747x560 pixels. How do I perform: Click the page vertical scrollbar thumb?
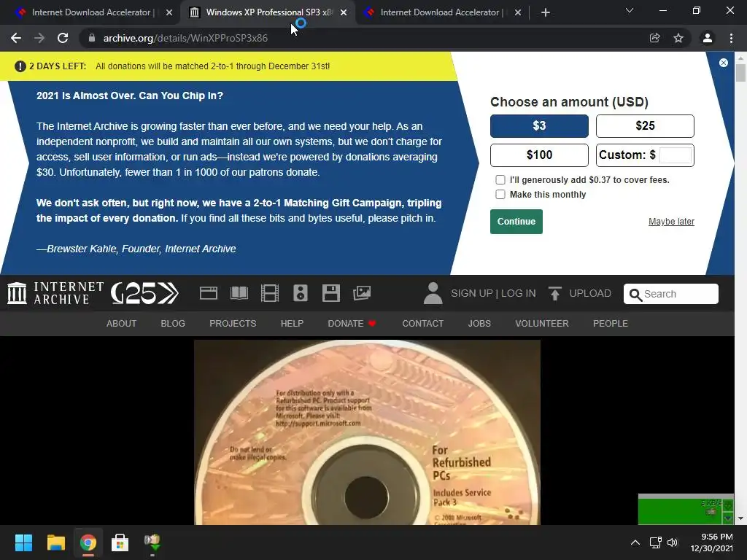click(x=740, y=73)
